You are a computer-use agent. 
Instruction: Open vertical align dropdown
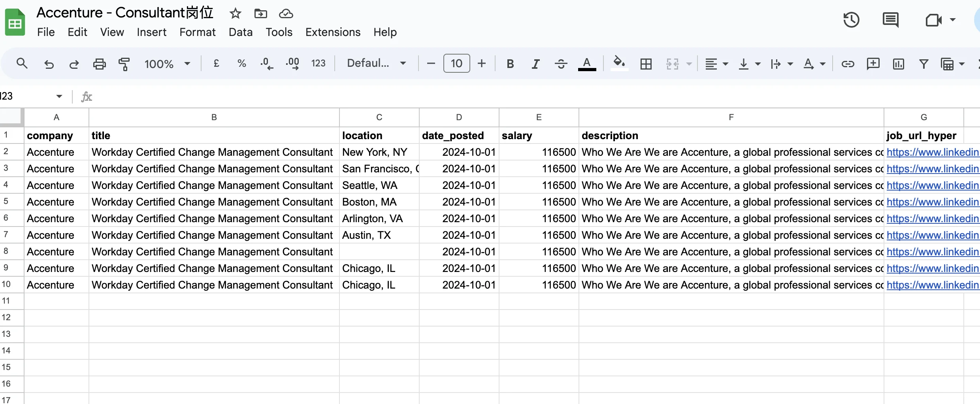[x=749, y=64]
